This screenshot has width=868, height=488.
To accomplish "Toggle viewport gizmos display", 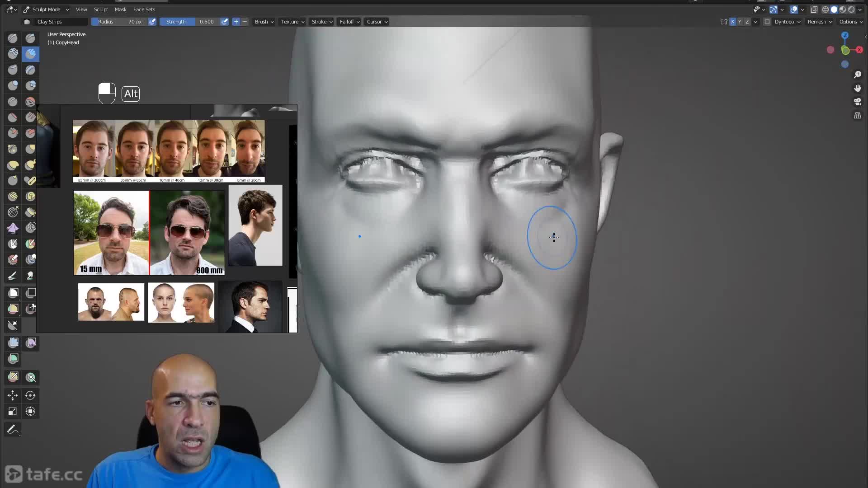I will 774,9.
